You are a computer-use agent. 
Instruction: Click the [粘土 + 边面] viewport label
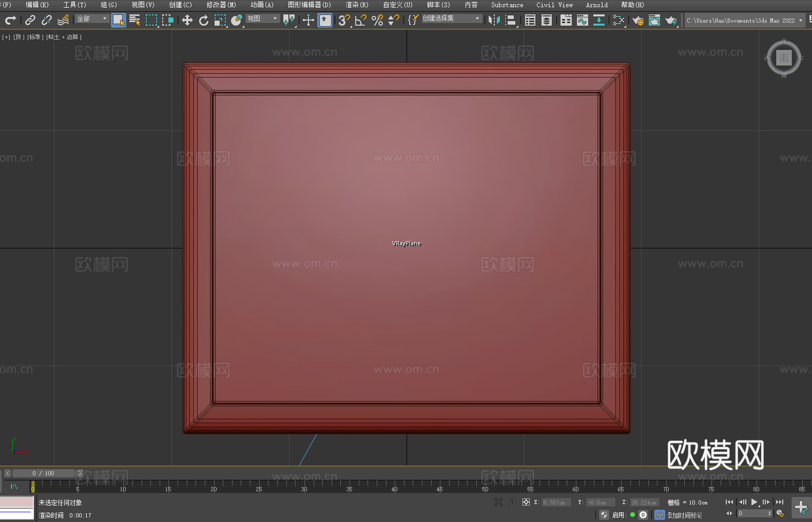point(64,37)
